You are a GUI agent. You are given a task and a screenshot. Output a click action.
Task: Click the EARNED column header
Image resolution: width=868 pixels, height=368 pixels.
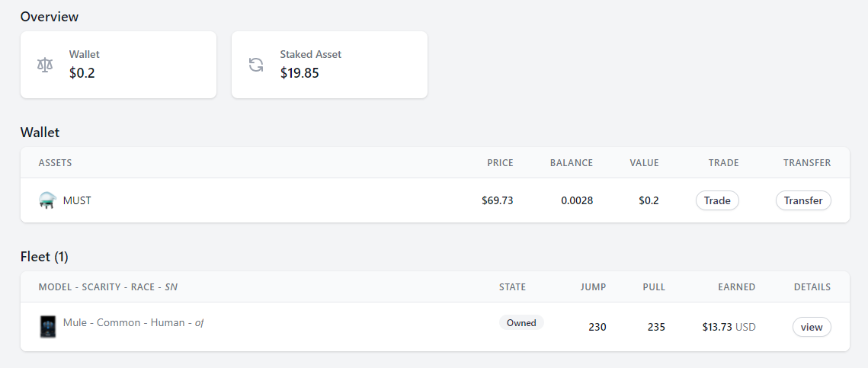737,287
